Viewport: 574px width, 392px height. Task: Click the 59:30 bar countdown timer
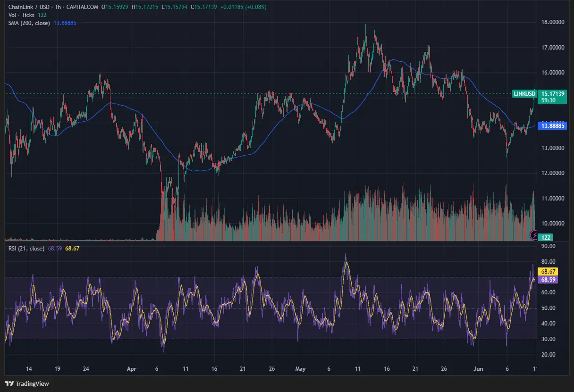pos(549,100)
